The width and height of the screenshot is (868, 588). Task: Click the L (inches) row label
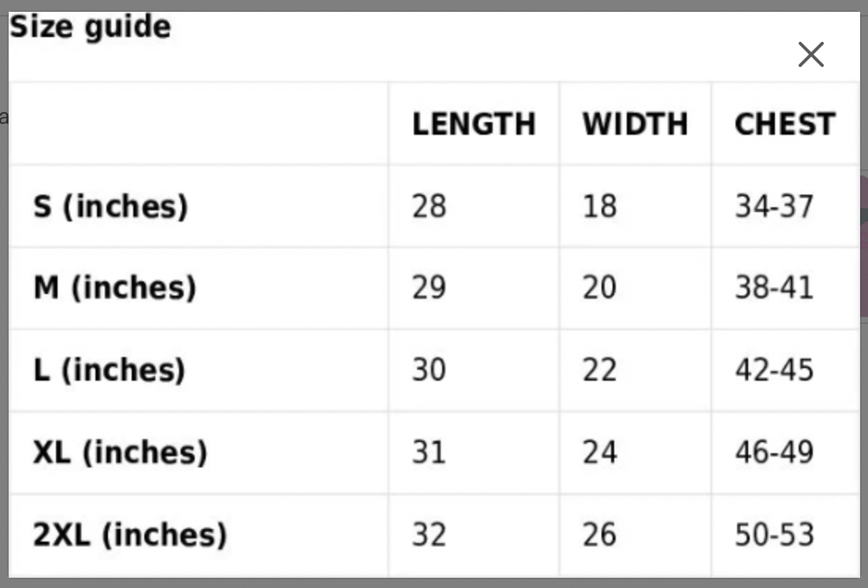[109, 370]
